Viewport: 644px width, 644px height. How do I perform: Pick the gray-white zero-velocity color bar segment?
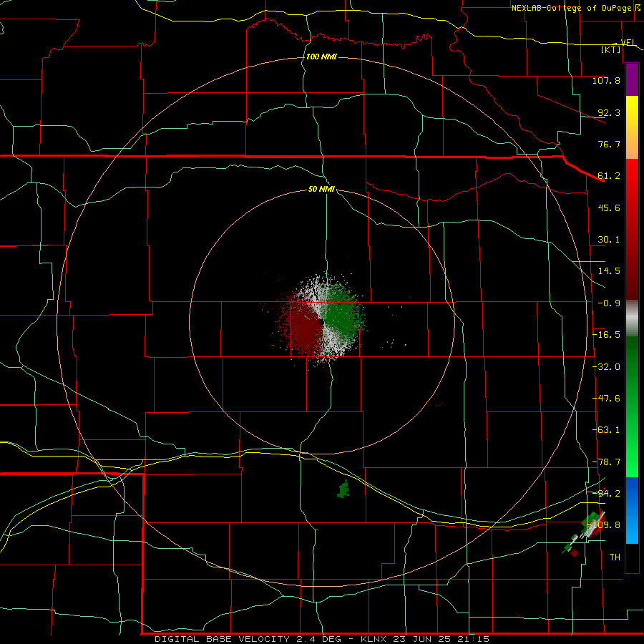pos(632,318)
